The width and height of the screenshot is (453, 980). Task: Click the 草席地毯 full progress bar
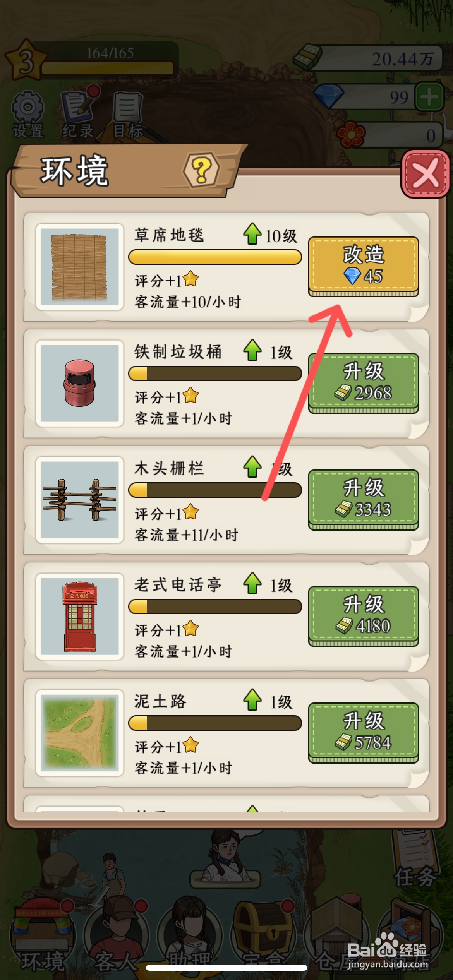(215, 257)
